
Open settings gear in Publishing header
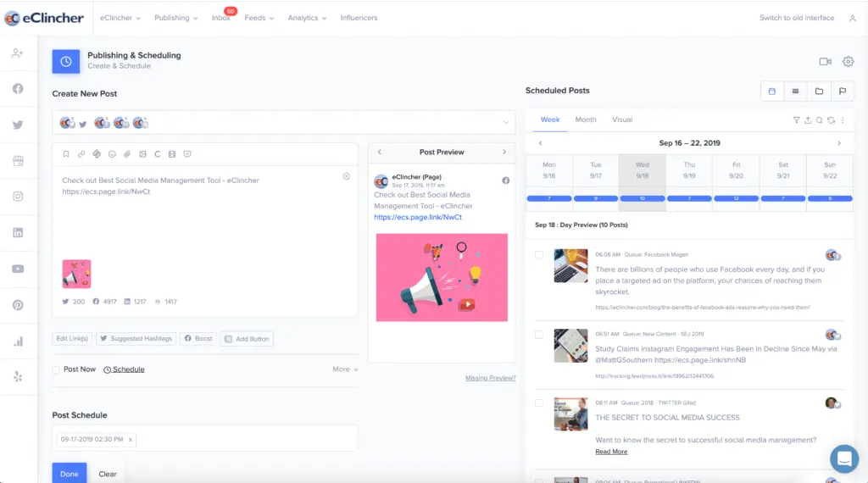848,61
